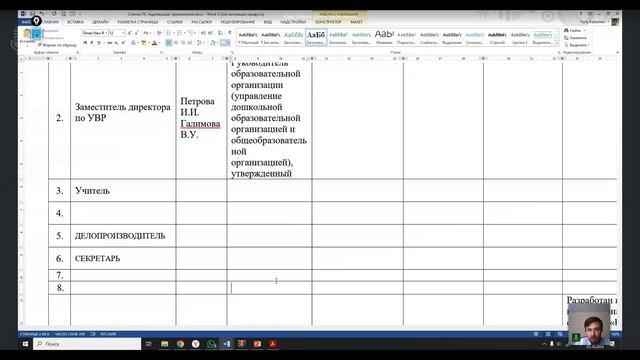
Task: Apply the Строгий style from gallery
Action: [497, 38]
